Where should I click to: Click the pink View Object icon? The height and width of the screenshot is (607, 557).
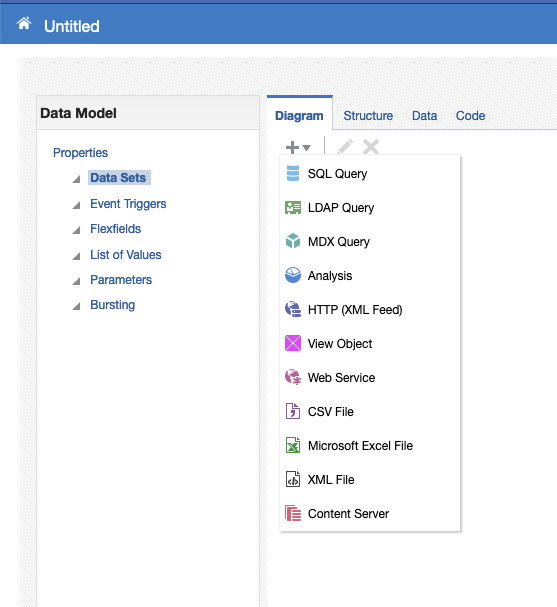(293, 343)
